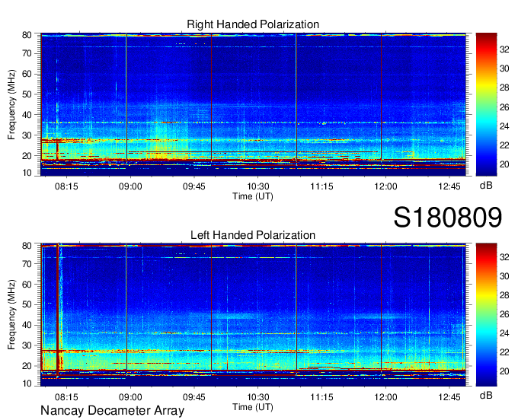Click the 12:00 time tick on the lower plot
This screenshot has height=420, width=518.
pos(385,397)
